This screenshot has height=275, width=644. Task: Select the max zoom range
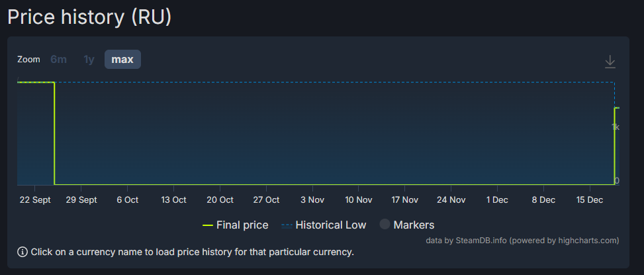(x=122, y=60)
